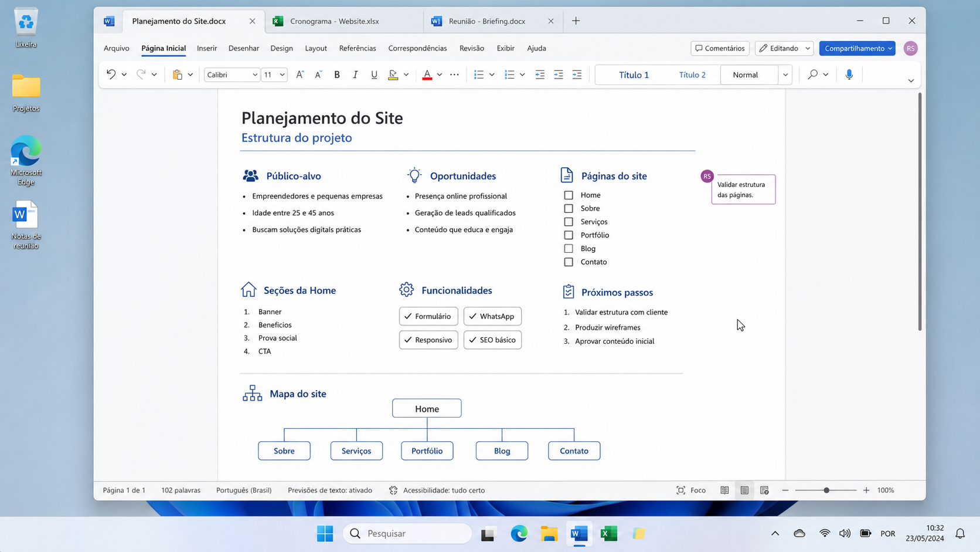The height and width of the screenshot is (552, 980).
Task: Click the Find magnifier icon
Action: point(812,74)
